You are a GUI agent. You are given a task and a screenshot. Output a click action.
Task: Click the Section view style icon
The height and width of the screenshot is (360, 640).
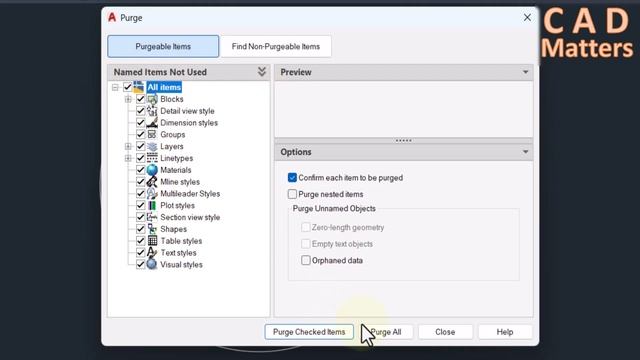pyautogui.click(x=152, y=217)
